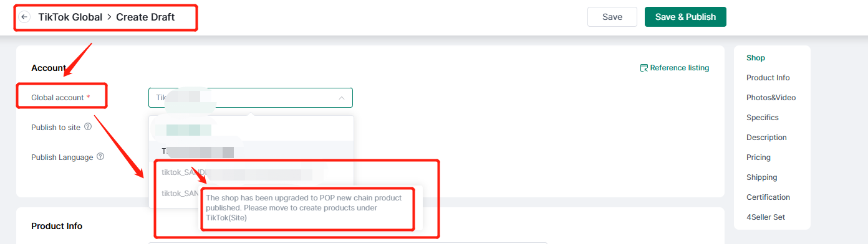Select the first blurred account option in list

pos(251,130)
